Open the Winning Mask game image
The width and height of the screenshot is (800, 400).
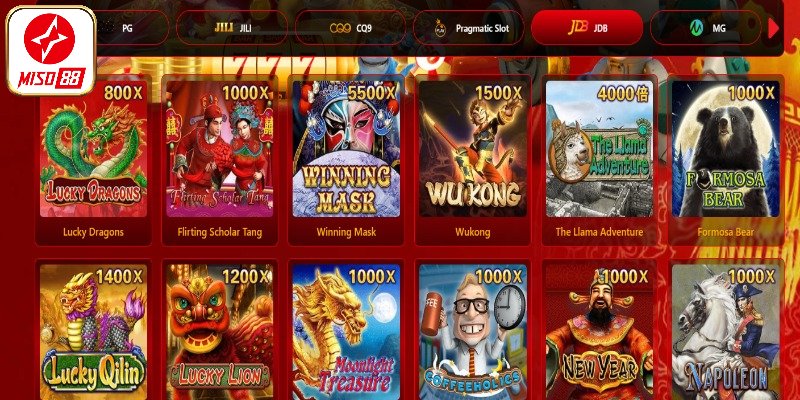click(x=346, y=149)
